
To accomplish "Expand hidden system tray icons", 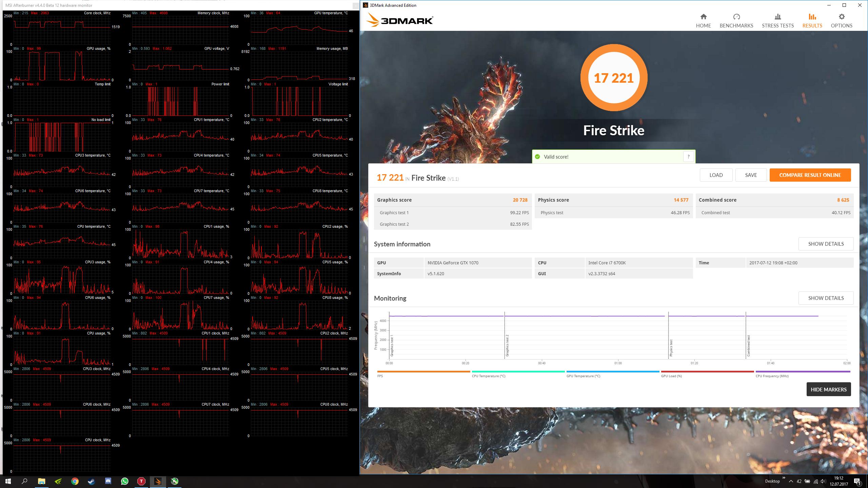I will [x=791, y=481].
